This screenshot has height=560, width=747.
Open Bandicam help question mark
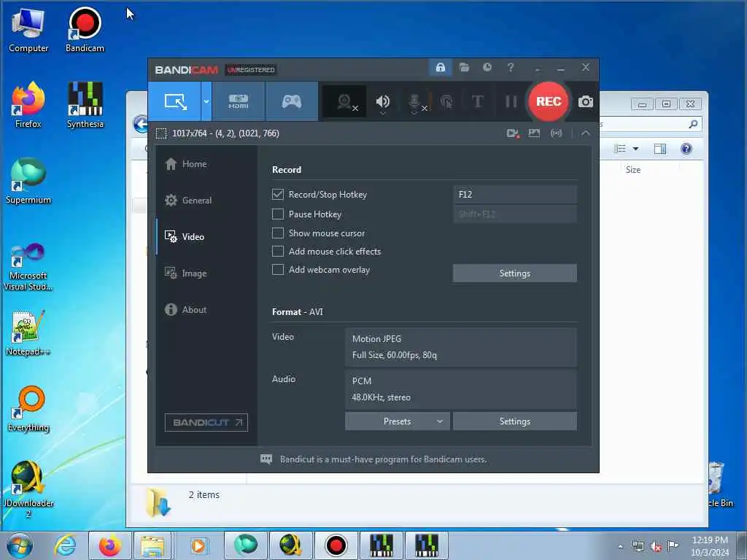tap(511, 67)
